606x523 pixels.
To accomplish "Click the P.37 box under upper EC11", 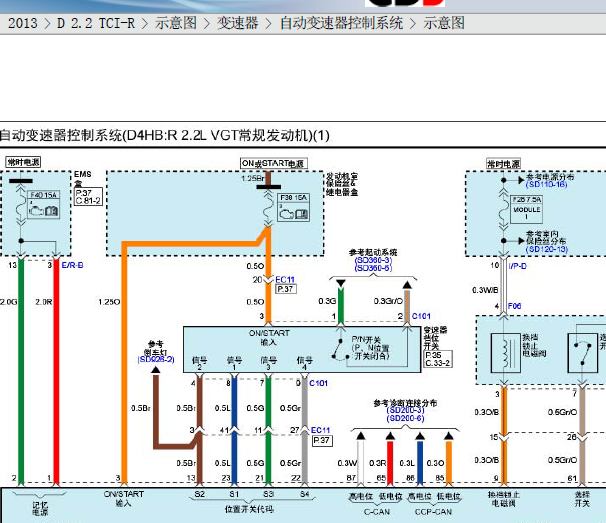I will pyautogui.click(x=286, y=289).
